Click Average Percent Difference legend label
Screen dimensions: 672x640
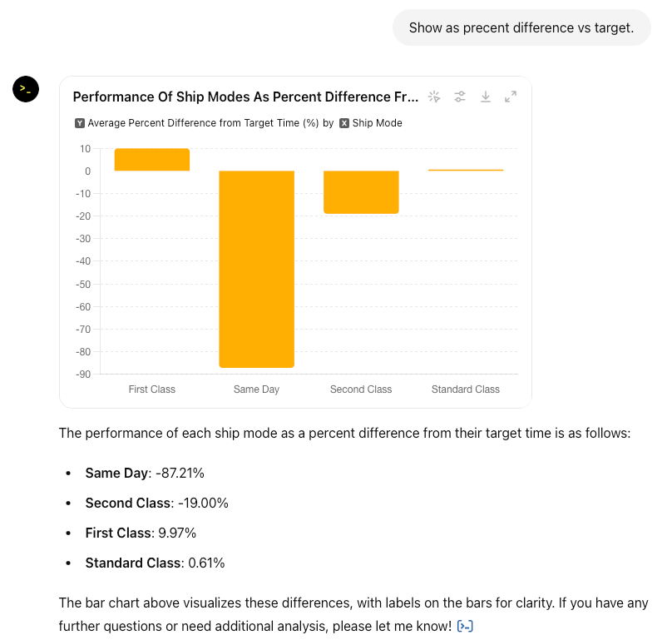click(x=203, y=123)
